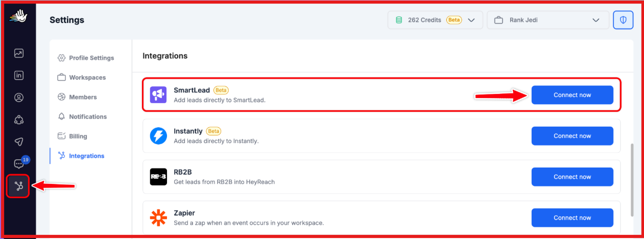Click the Beta badge next to Instantly

pyautogui.click(x=213, y=131)
